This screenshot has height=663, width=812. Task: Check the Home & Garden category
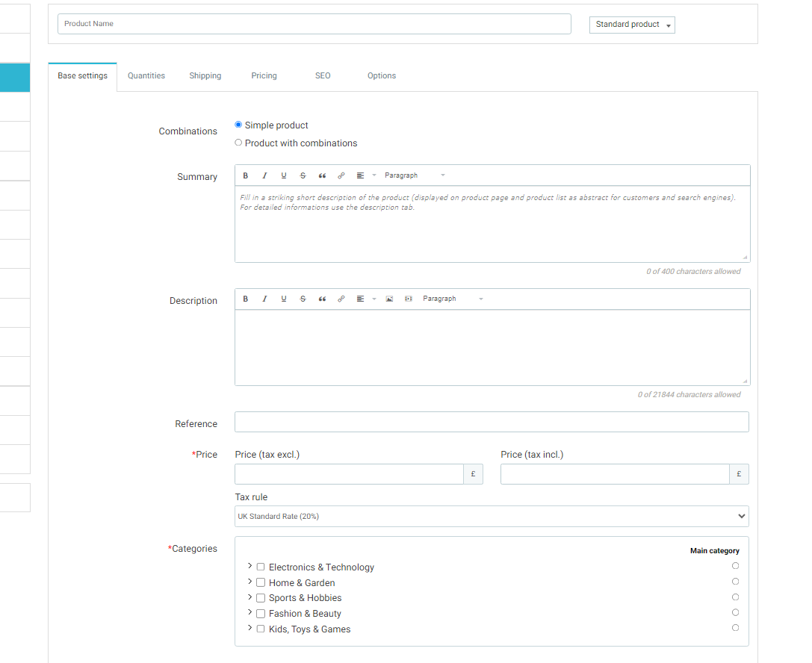[x=261, y=582]
